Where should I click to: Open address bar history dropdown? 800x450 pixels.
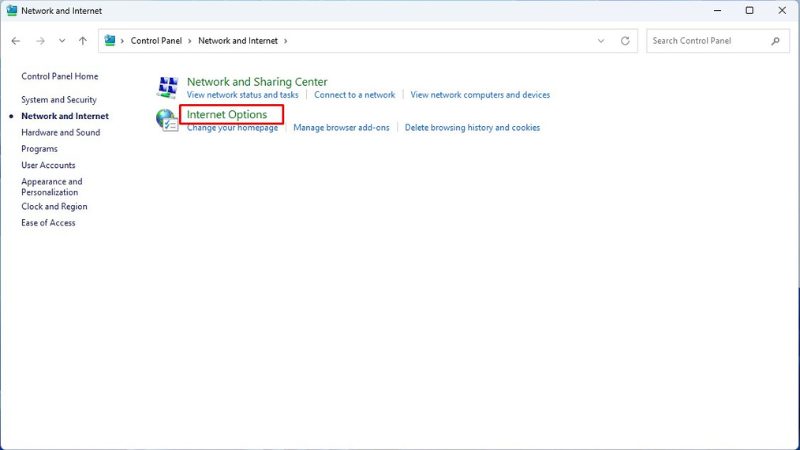pos(601,41)
